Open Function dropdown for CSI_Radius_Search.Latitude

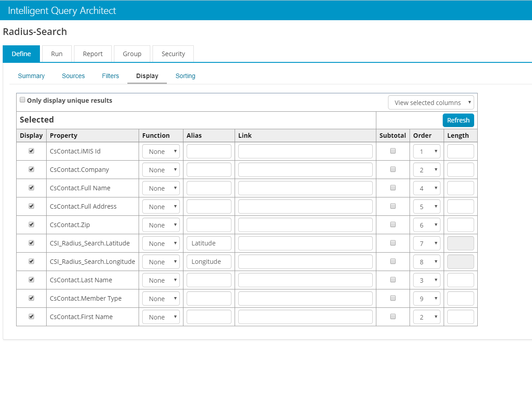click(x=161, y=244)
